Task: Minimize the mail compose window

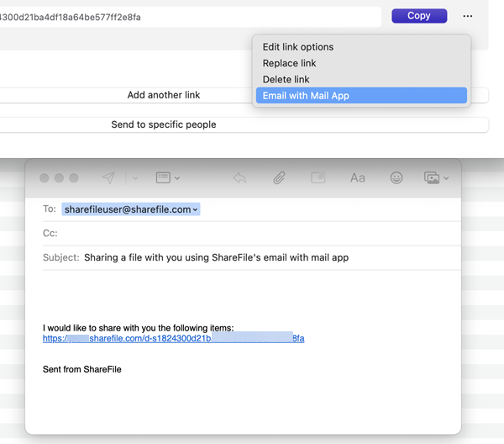Action: (59, 178)
